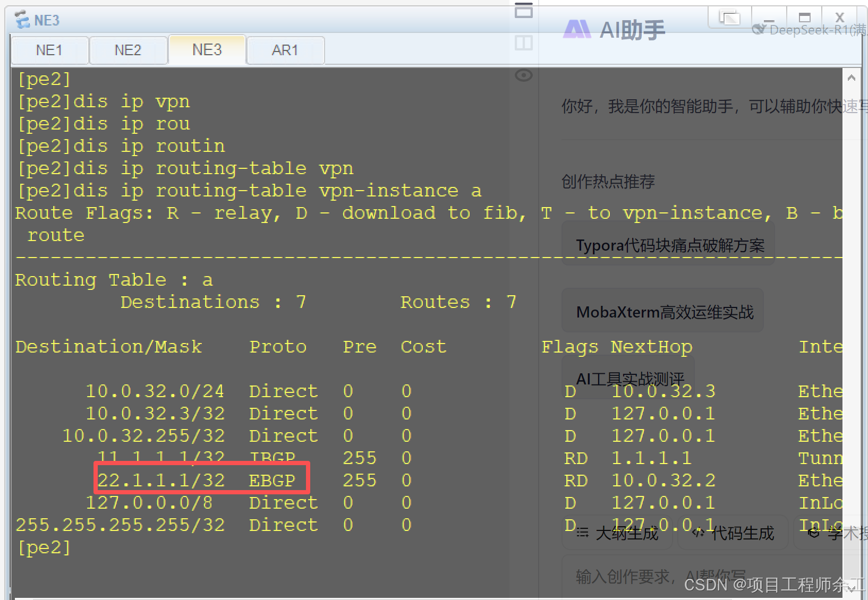Viewport: 868px width, 600px height.
Task: Click the 代码生成 button
Action: click(x=733, y=533)
